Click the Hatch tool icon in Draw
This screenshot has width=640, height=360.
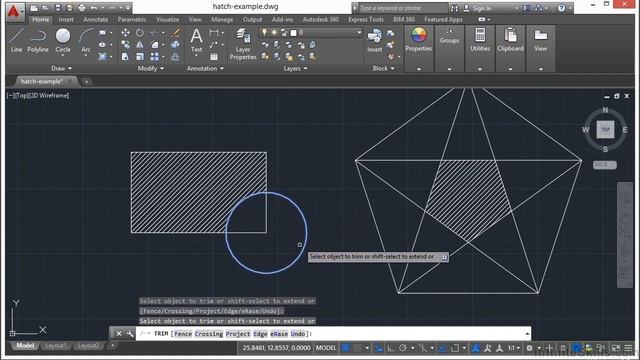tap(102, 57)
